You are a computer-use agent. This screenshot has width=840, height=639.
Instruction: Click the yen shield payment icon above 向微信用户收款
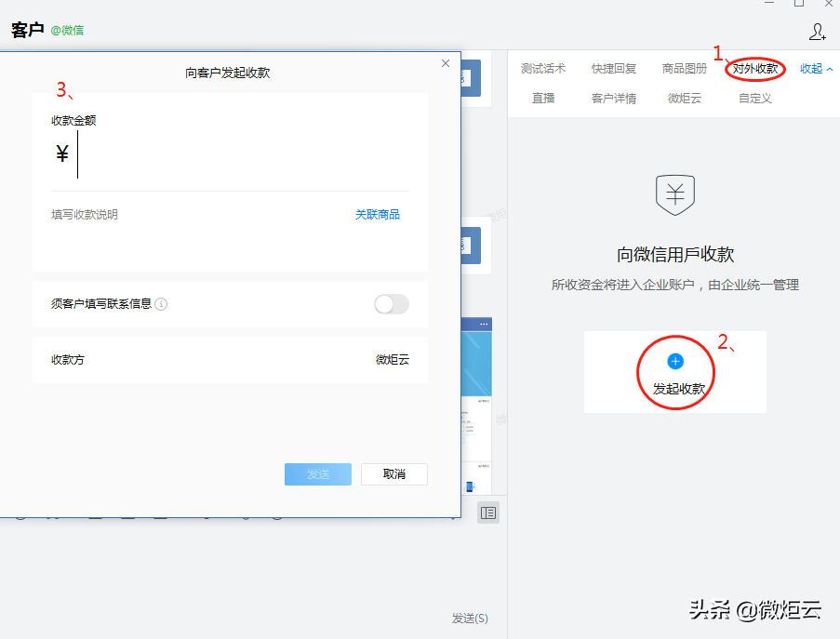click(x=674, y=194)
